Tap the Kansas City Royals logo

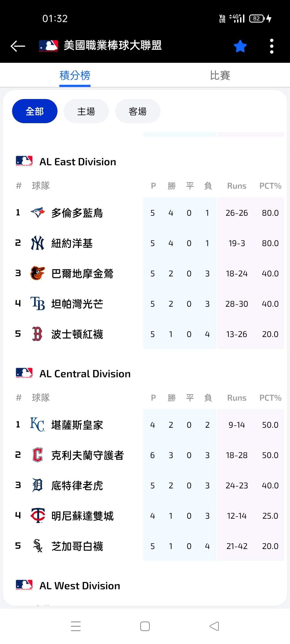click(37, 425)
